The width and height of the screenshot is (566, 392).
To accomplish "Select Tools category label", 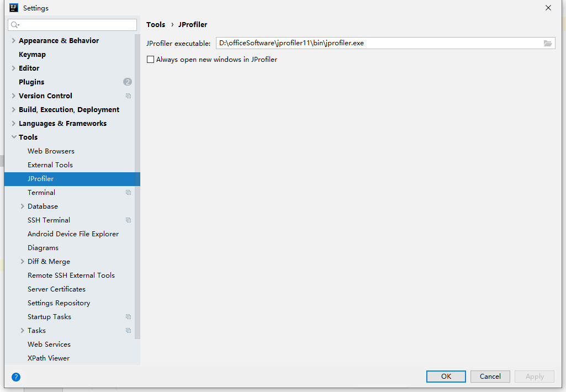I will pyautogui.click(x=28, y=137).
